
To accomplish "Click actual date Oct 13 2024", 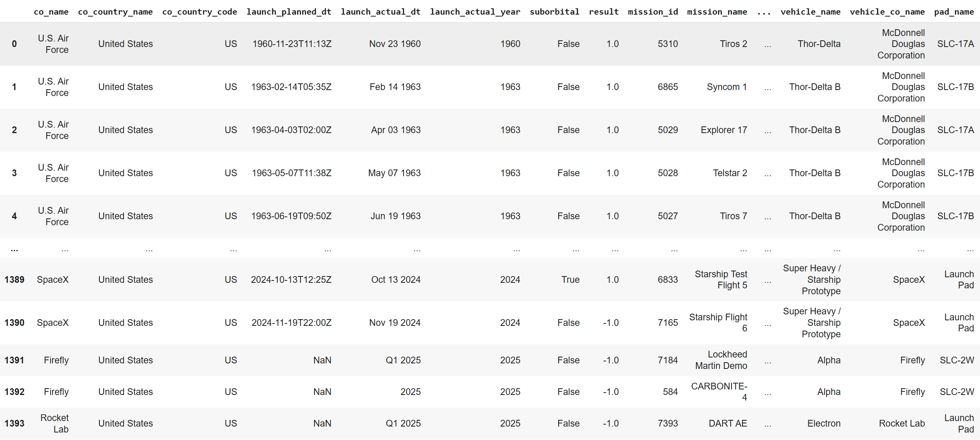I will [396, 280].
